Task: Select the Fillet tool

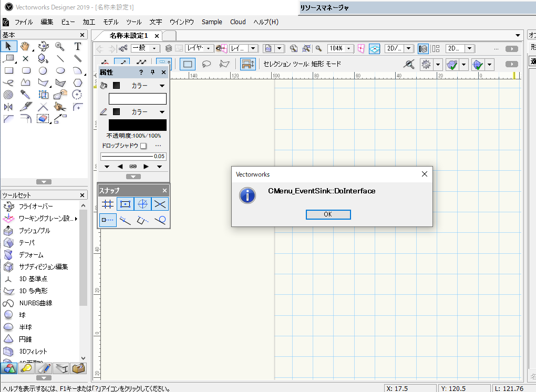Action: tap(78, 107)
